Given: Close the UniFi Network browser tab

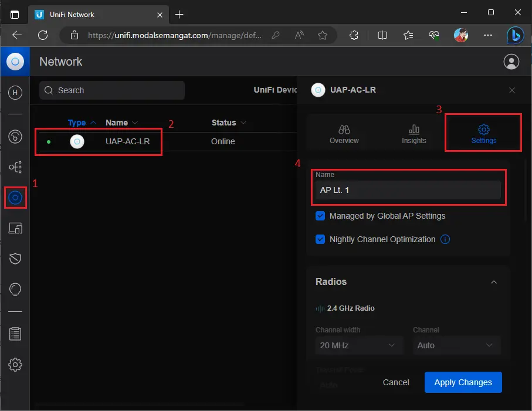Looking at the screenshot, I should click(160, 15).
